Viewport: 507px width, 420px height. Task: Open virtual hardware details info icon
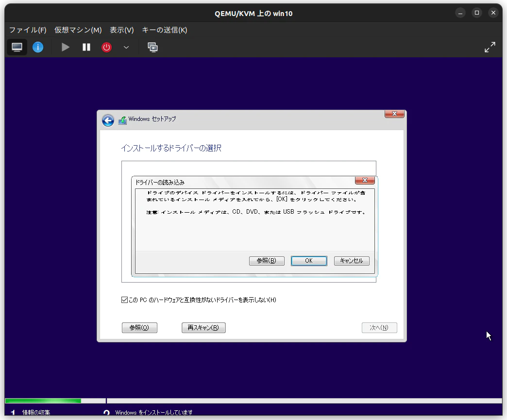pyautogui.click(x=38, y=47)
